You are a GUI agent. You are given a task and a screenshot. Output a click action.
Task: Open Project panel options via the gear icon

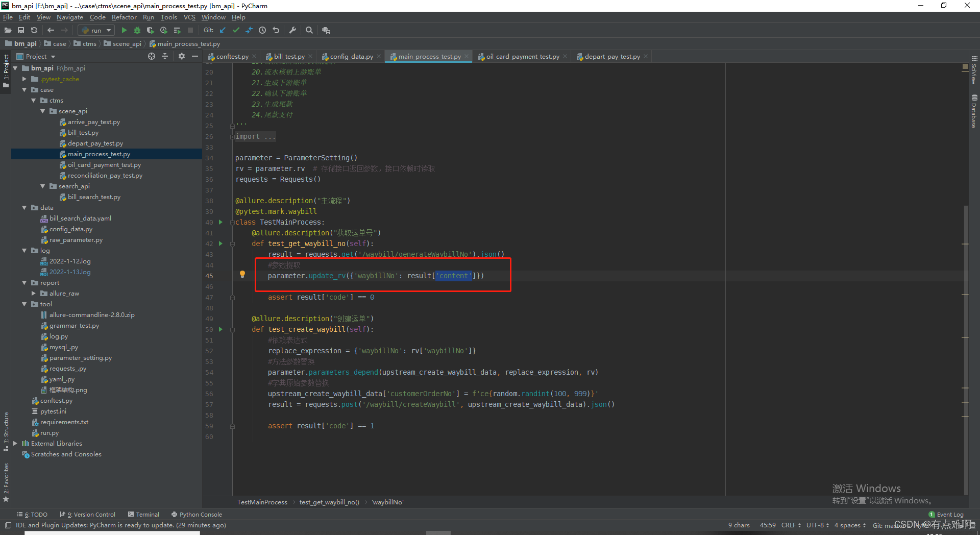click(x=182, y=56)
